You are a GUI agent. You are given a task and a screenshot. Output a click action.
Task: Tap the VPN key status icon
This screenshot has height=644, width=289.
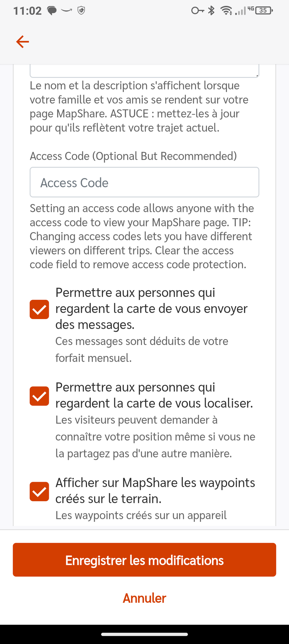click(x=198, y=11)
